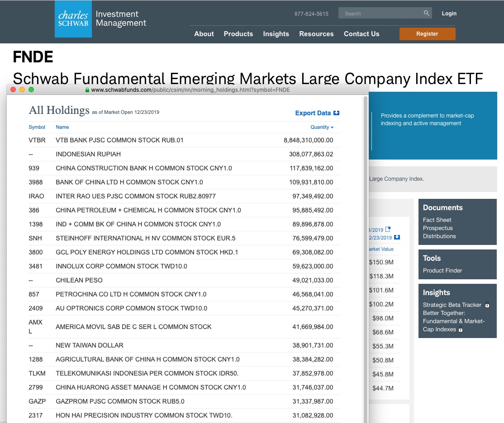Click the Tools panel heading
This screenshot has height=423, width=504.
click(432, 258)
